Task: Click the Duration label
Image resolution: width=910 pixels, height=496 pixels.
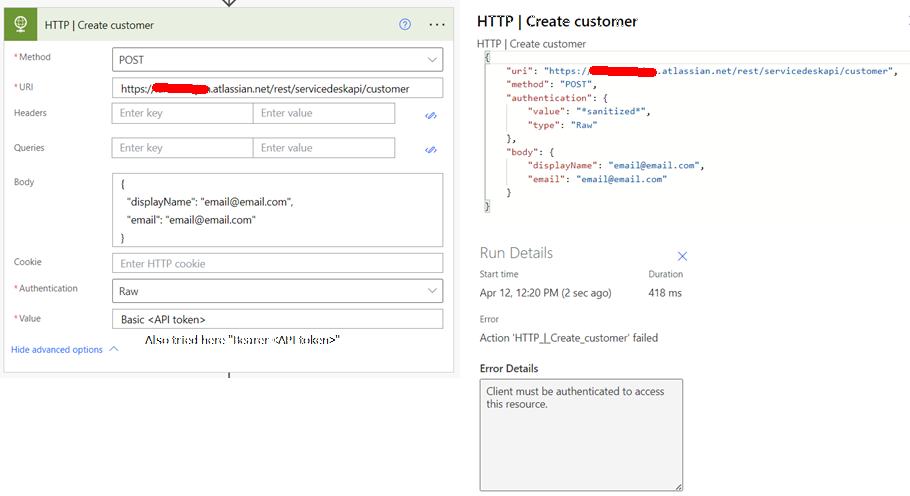Action: coord(666,274)
